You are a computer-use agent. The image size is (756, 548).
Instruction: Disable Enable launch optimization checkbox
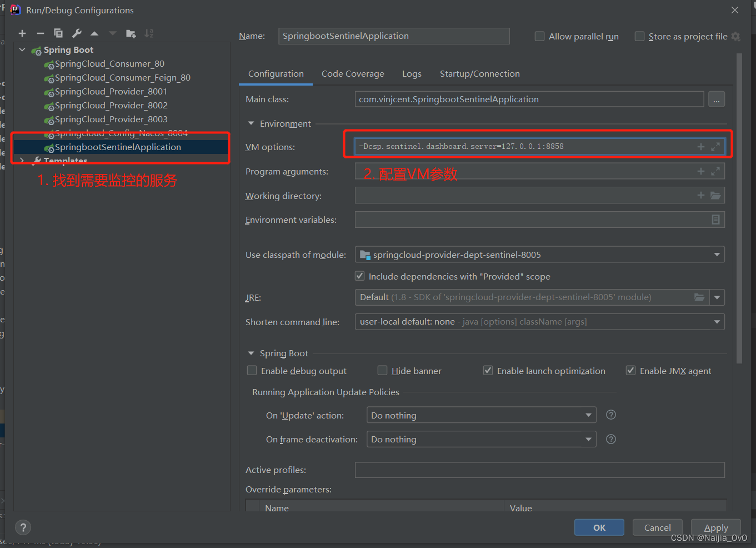click(488, 370)
